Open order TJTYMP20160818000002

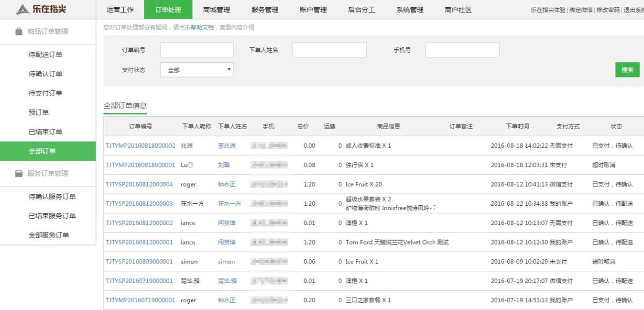coord(141,146)
